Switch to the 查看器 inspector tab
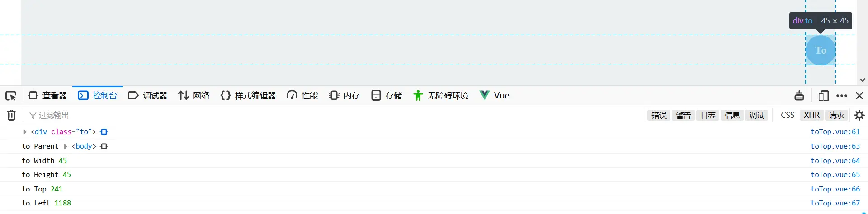 47,96
